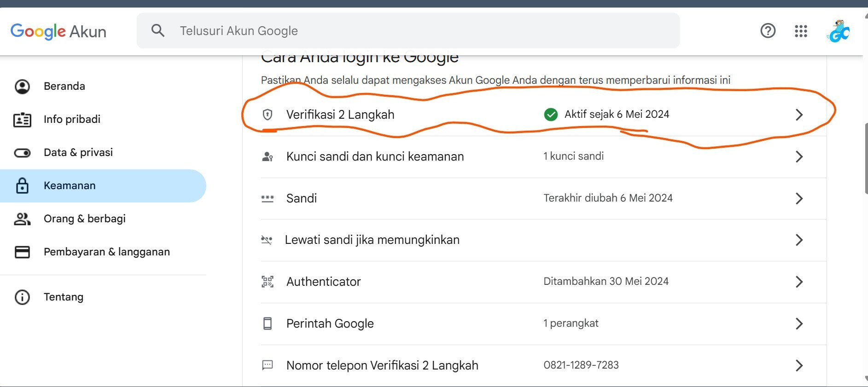Select Pembayaran & langganan in the sidebar
Screen dimensions: 868x387
coord(103,252)
